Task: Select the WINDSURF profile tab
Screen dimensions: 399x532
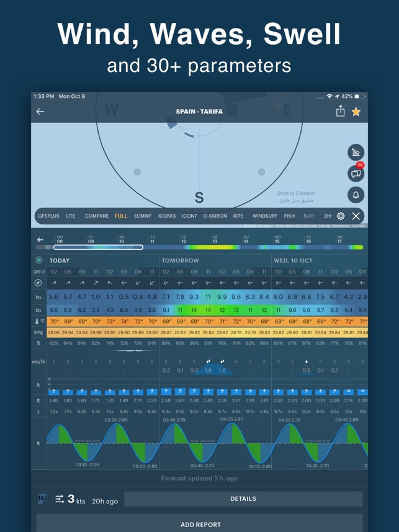Action: [x=265, y=216]
